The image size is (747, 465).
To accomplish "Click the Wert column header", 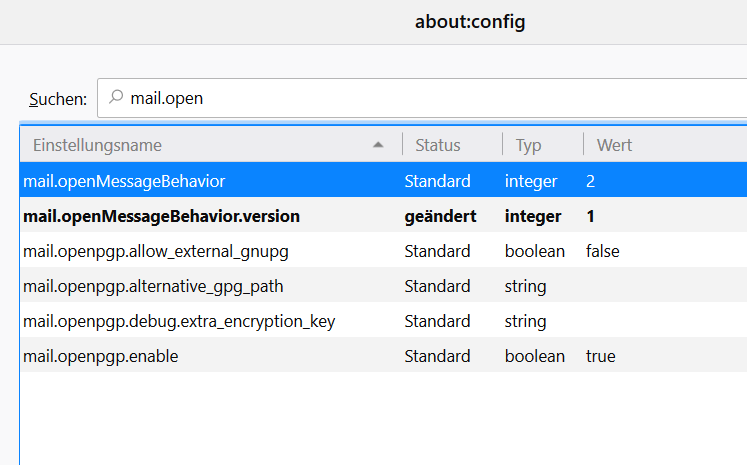I will pos(615,145).
